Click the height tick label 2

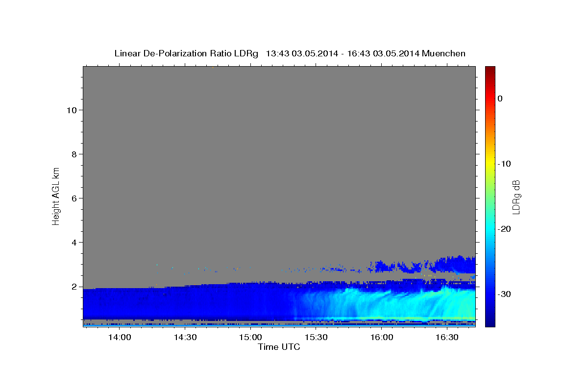point(74,287)
